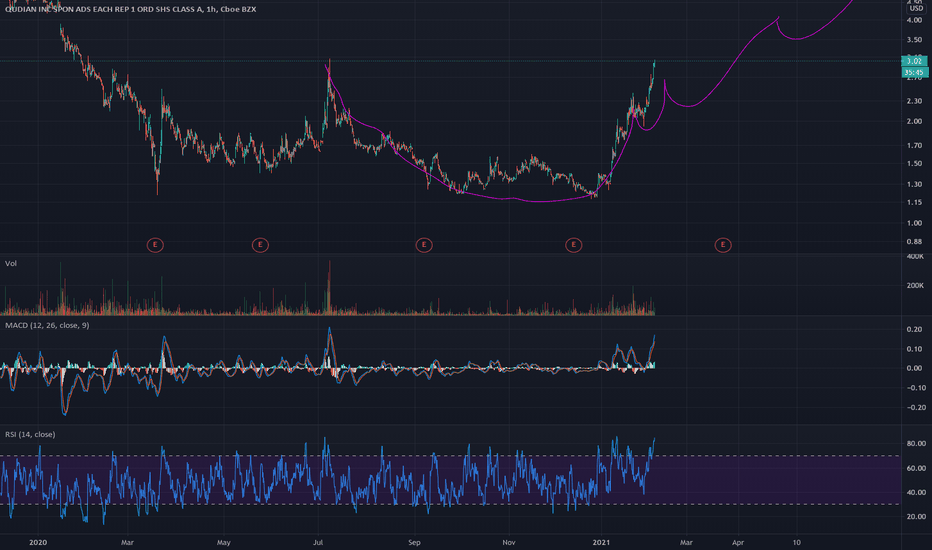Click the 2.00 price scale value
The width and height of the screenshot is (932, 550).
[914, 121]
